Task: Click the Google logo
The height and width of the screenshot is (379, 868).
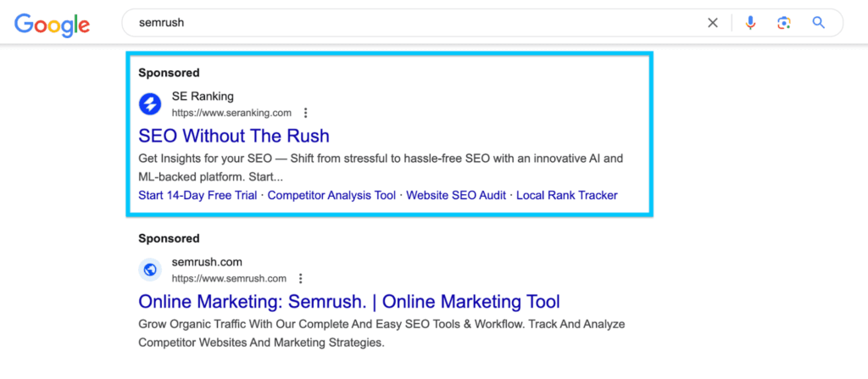Action: (x=53, y=24)
